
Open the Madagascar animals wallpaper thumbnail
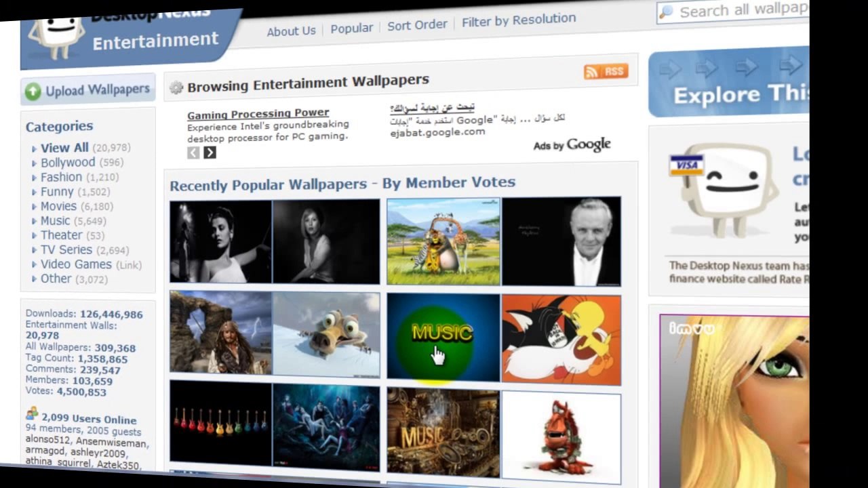443,241
